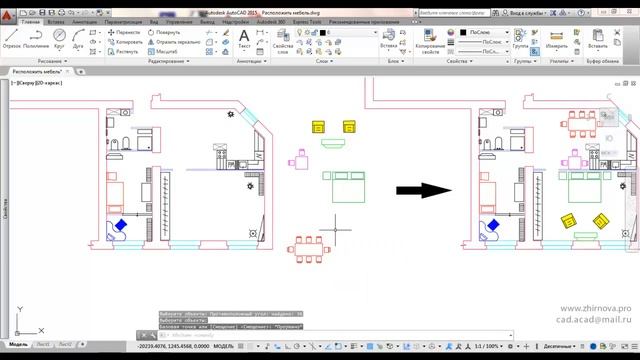
Task: Click the New drawing icon in quick access toolbar
Action: [23, 13]
